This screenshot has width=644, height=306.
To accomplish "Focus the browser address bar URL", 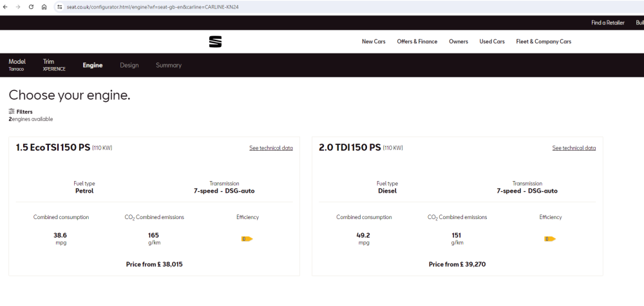I will tap(153, 7).
